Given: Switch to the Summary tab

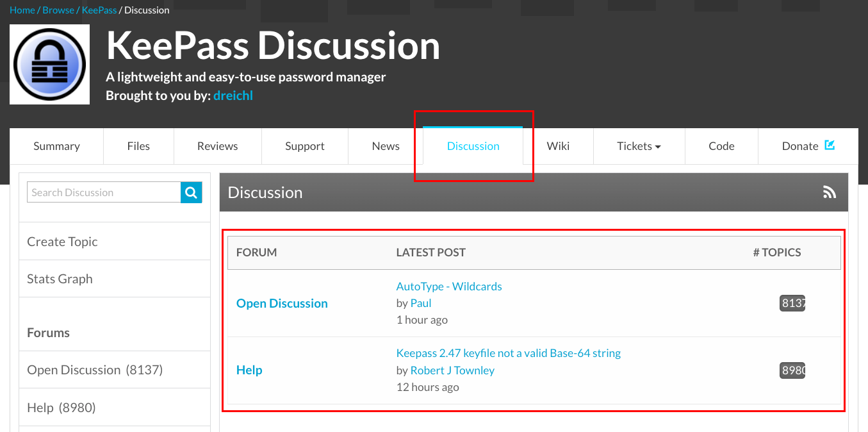Looking at the screenshot, I should 56,146.
